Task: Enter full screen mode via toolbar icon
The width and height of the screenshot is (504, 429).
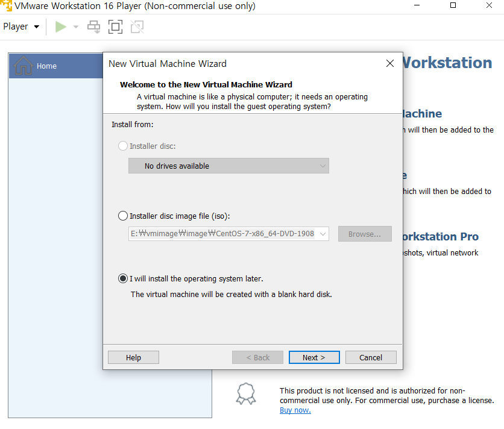Action: tap(115, 27)
